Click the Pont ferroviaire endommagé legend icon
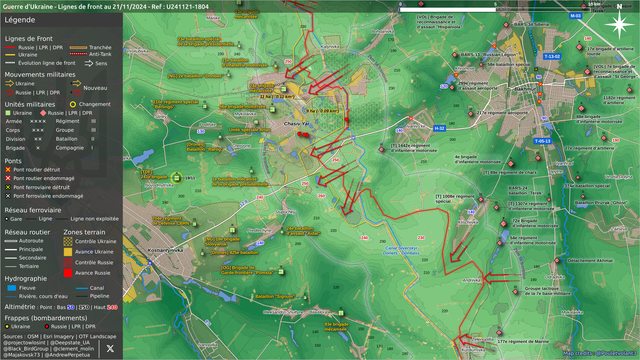This screenshot has height=360, width=640. [x=8, y=196]
